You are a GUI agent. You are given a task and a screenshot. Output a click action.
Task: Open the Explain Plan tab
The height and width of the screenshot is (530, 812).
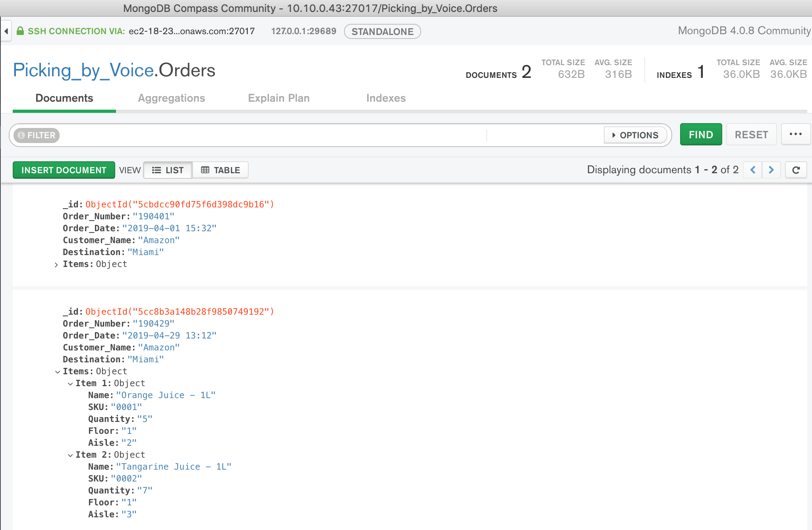[x=278, y=98]
